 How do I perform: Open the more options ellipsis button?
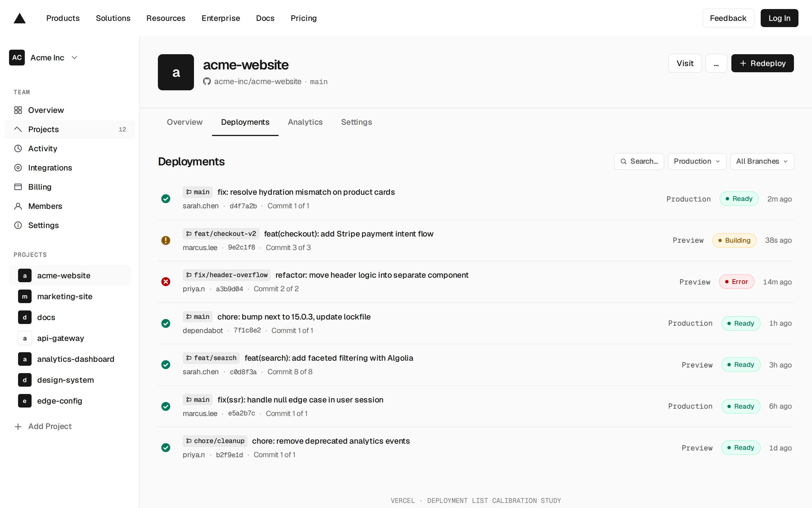[716, 63]
